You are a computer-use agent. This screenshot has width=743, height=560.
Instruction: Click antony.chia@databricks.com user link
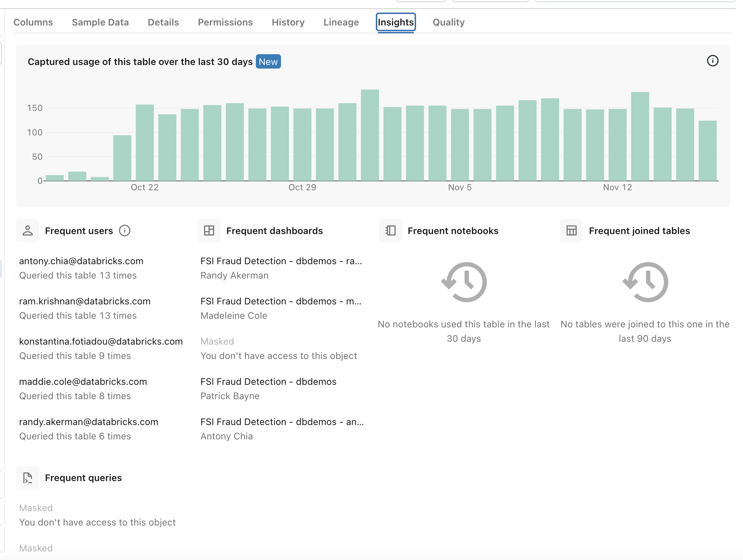click(x=82, y=261)
